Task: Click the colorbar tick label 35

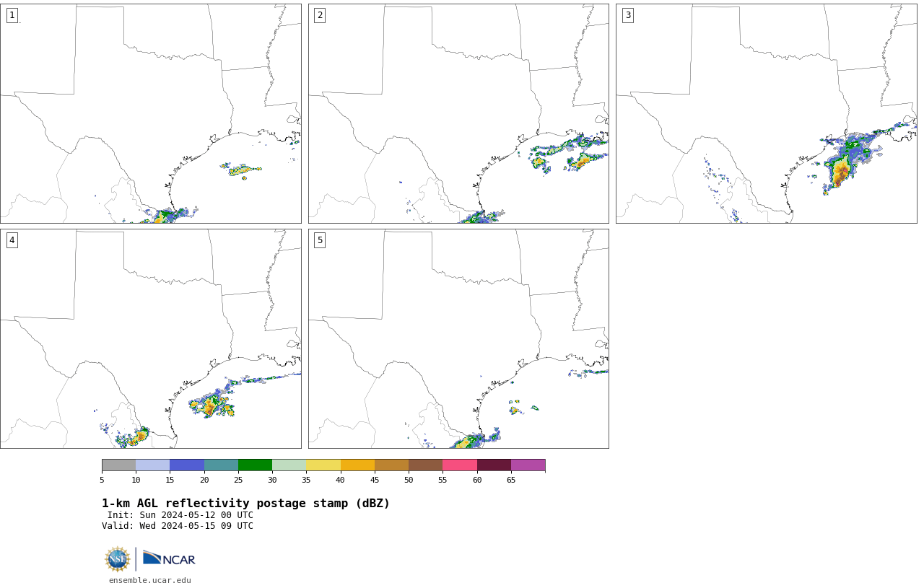Action: click(x=306, y=480)
